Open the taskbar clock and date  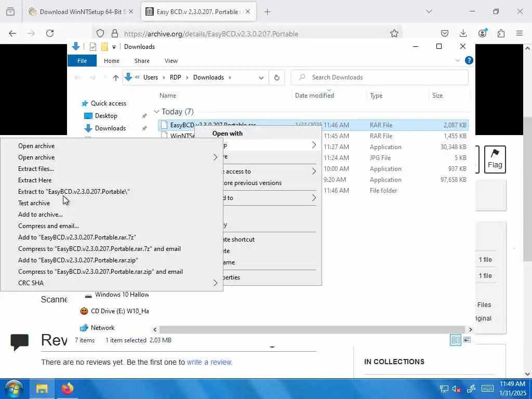(512, 389)
